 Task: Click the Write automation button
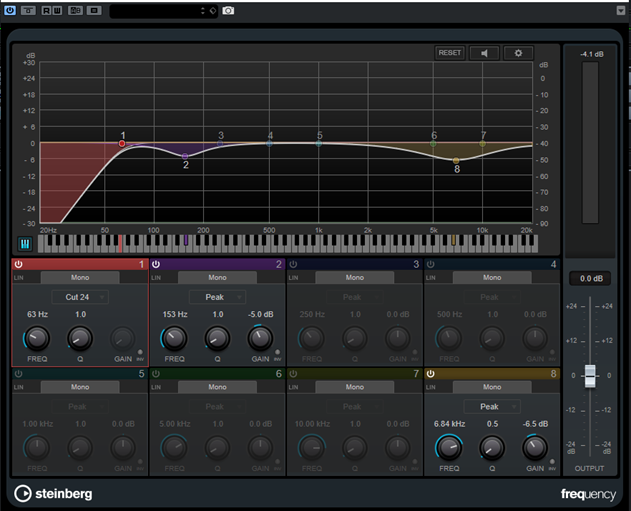click(x=55, y=10)
